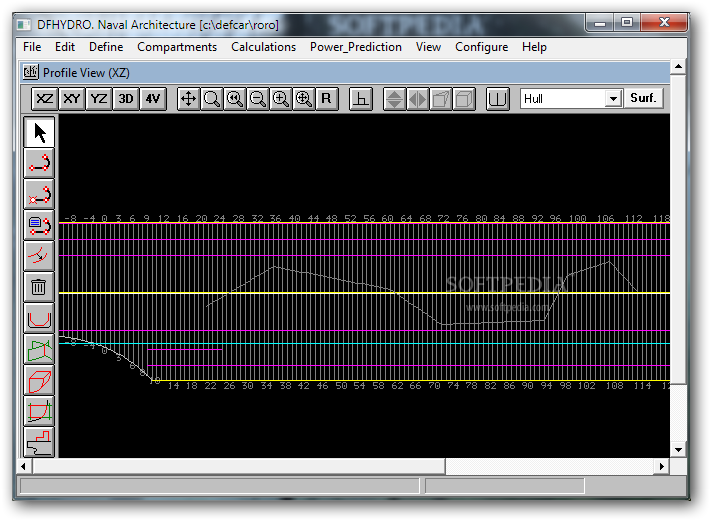This screenshot has height=521, width=711.
Task: Switch to XY plan view button
Action: tap(72, 99)
